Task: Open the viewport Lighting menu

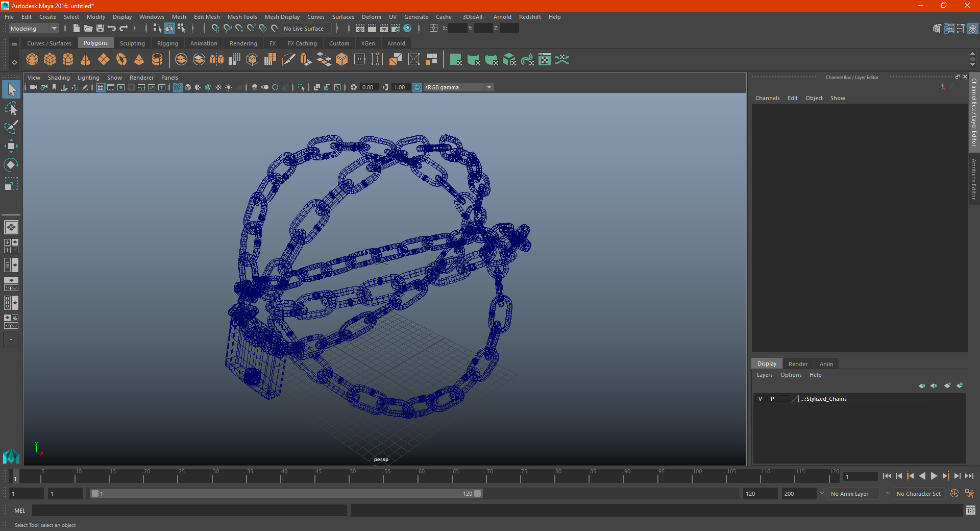Action: tap(88, 78)
